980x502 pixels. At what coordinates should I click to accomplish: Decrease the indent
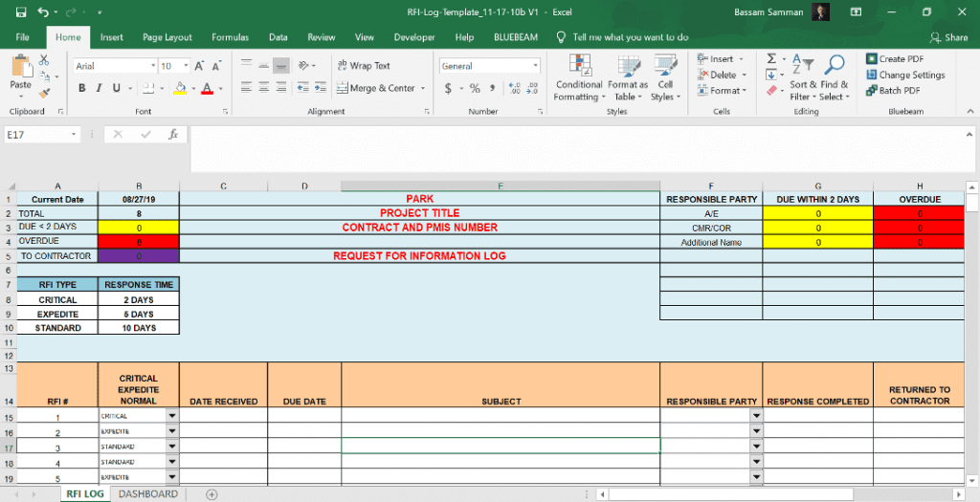coord(303,88)
